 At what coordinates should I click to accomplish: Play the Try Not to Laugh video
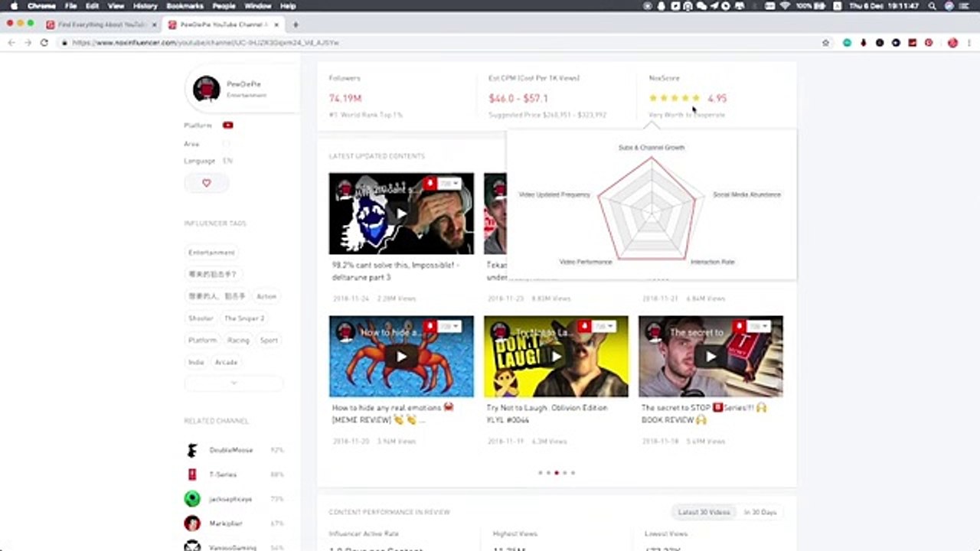point(556,357)
